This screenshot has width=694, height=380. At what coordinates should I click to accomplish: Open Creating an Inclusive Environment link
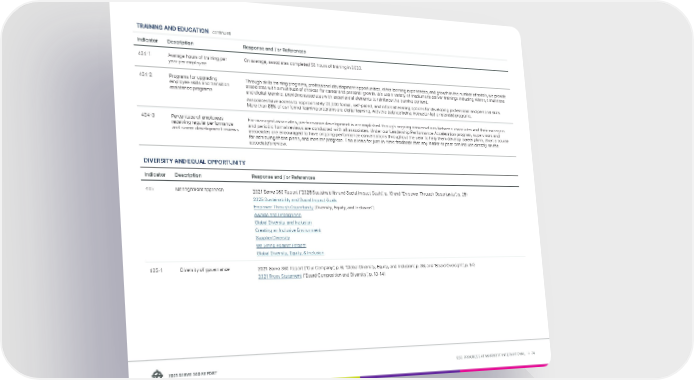[x=288, y=230]
